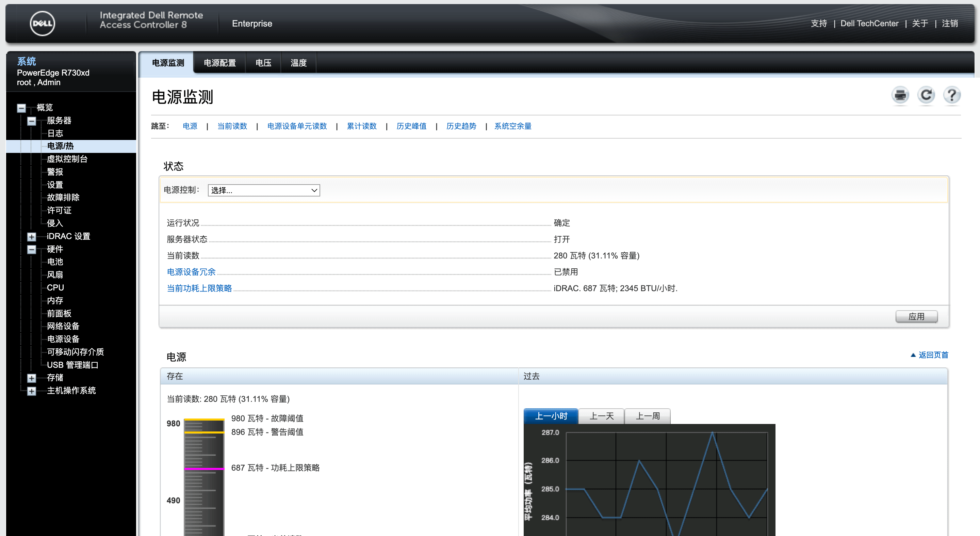980x536 pixels.
Task: Jump to 系统空余量 section link
Action: coord(513,126)
